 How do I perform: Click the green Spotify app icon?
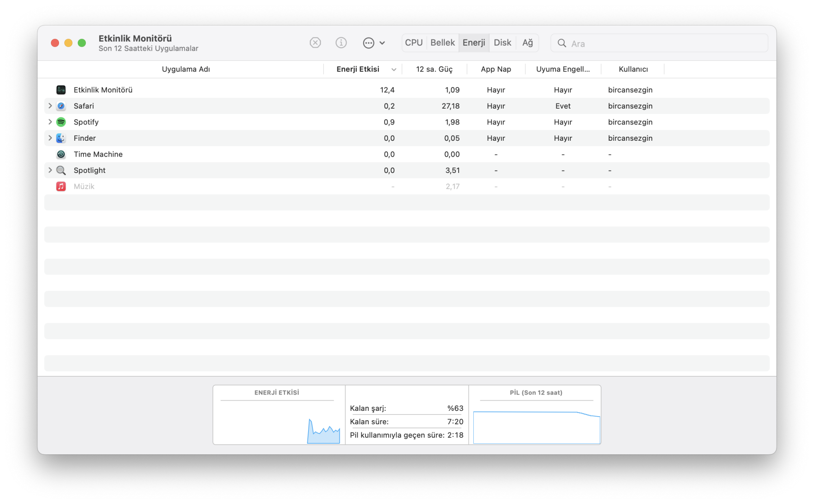[61, 122]
